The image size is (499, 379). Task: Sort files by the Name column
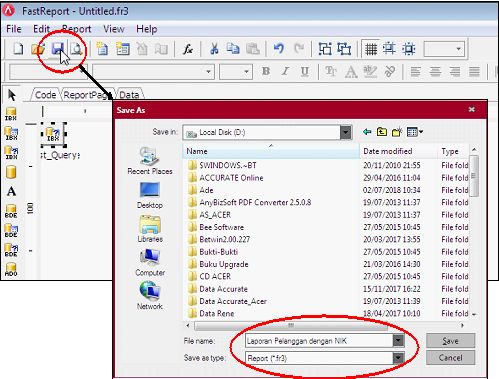(271, 151)
